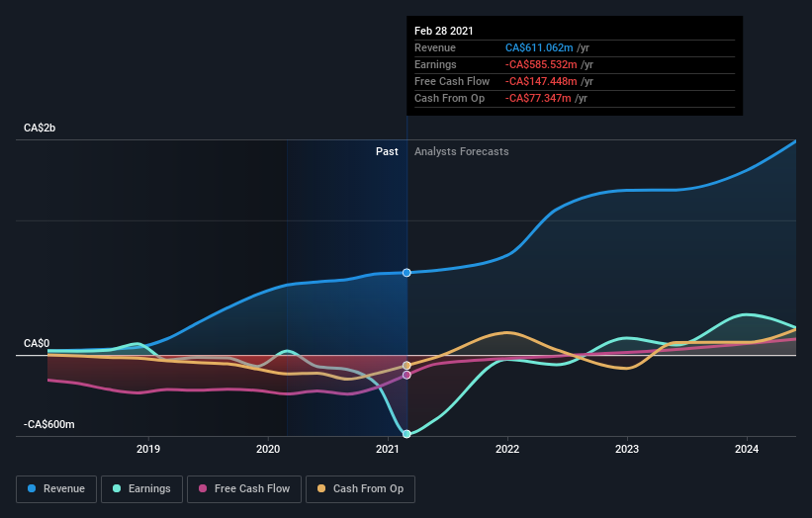The image size is (812, 518).
Task: Click the 2021 x-axis label
Action: click(388, 449)
